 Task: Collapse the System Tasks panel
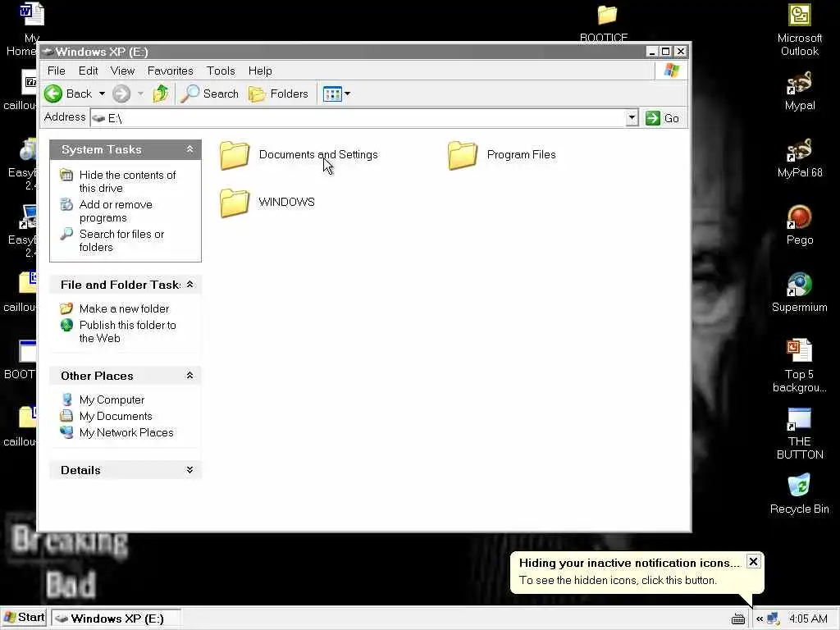click(x=189, y=149)
